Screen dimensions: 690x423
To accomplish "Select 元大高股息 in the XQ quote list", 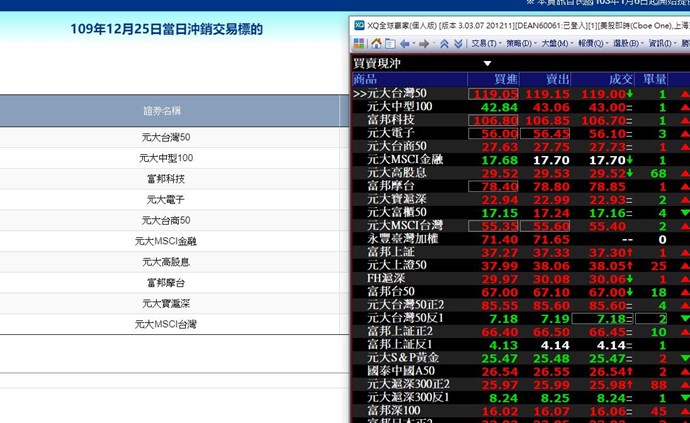I will [521, 173].
